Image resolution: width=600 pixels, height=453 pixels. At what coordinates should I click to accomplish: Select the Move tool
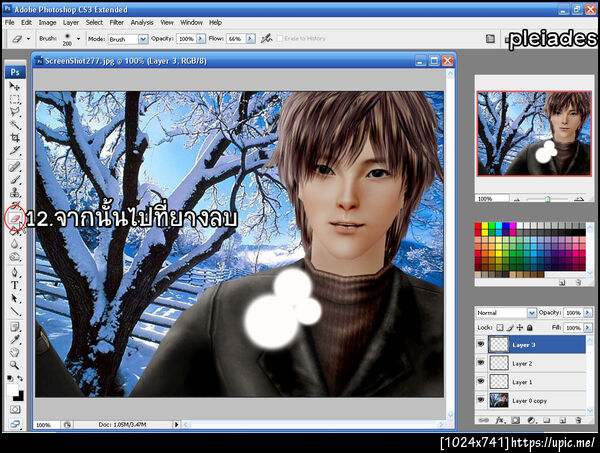pyautogui.click(x=15, y=87)
